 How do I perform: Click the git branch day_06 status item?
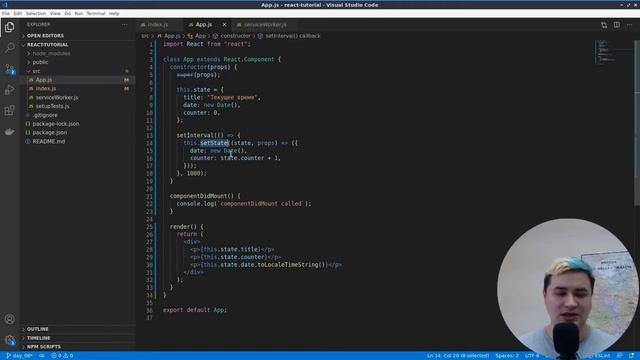[19, 356]
